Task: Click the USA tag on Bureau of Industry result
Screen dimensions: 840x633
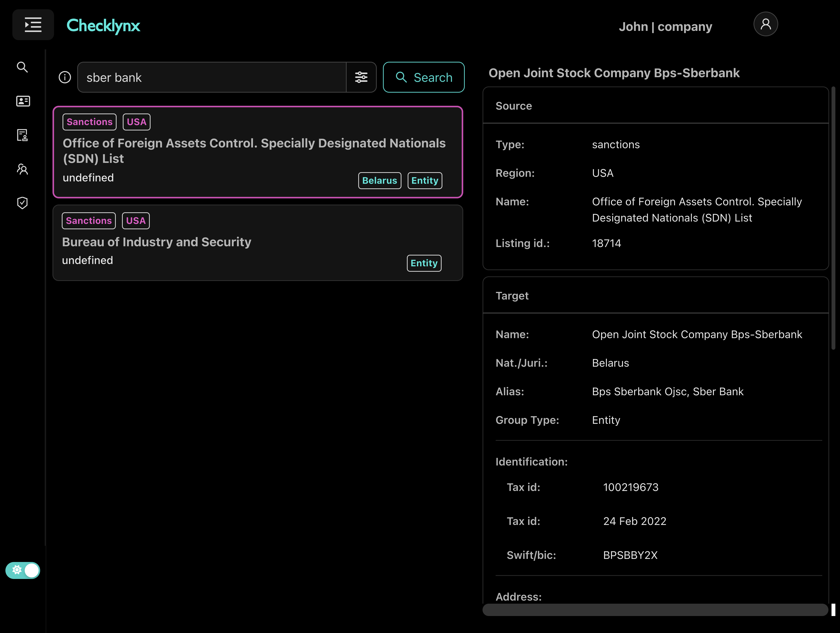Action: (x=136, y=220)
